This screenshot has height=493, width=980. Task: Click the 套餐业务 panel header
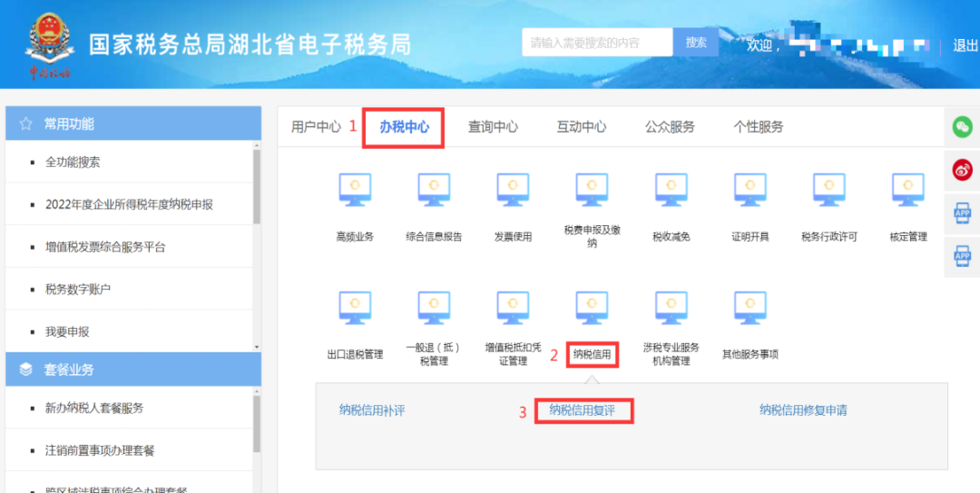point(133,370)
